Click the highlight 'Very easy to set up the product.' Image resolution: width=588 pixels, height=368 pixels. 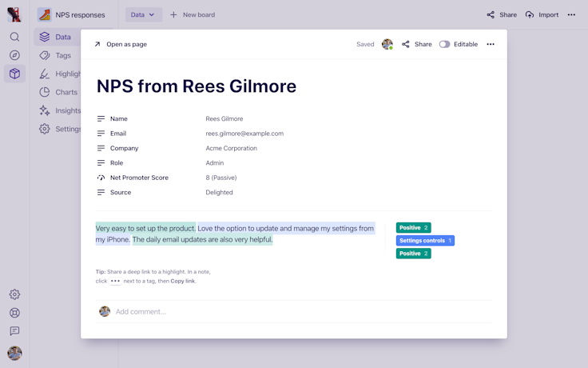(x=145, y=228)
